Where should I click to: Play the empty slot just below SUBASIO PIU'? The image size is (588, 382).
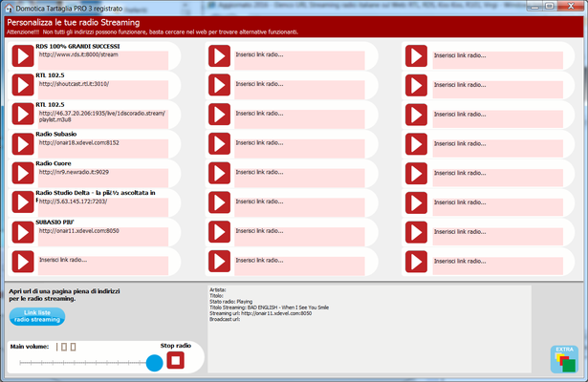[23, 262]
